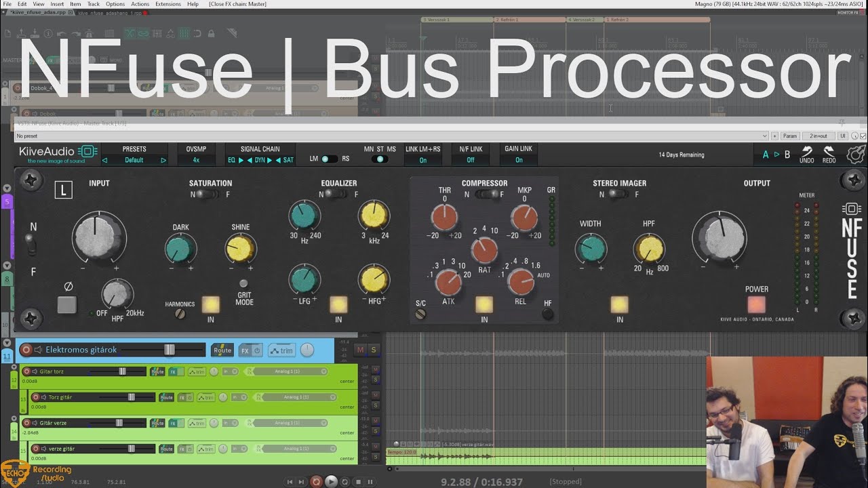Select the B state in A/B compare

(x=787, y=155)
